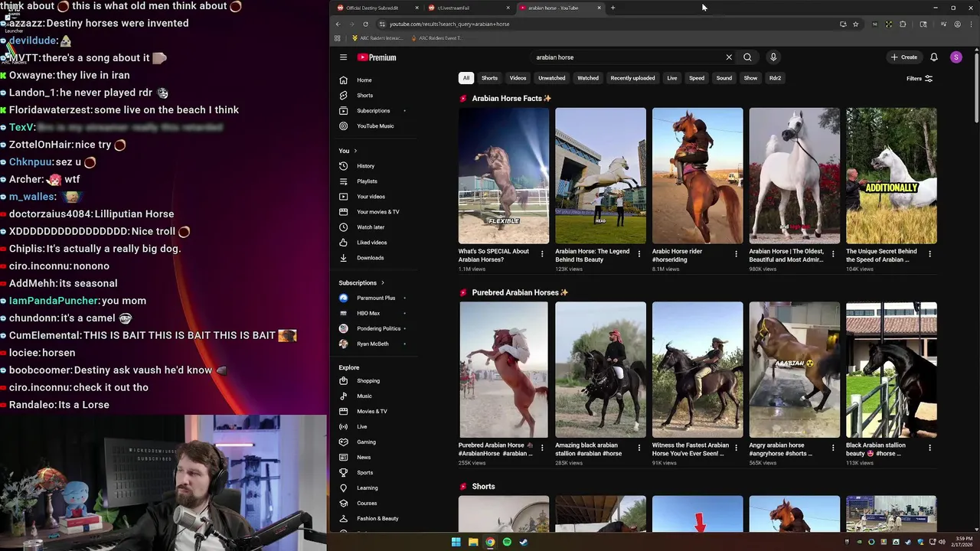980x551 pixels.
Task: Open options for "What's So SPECIAL About Arabian Horses?"
Action: 542,254
